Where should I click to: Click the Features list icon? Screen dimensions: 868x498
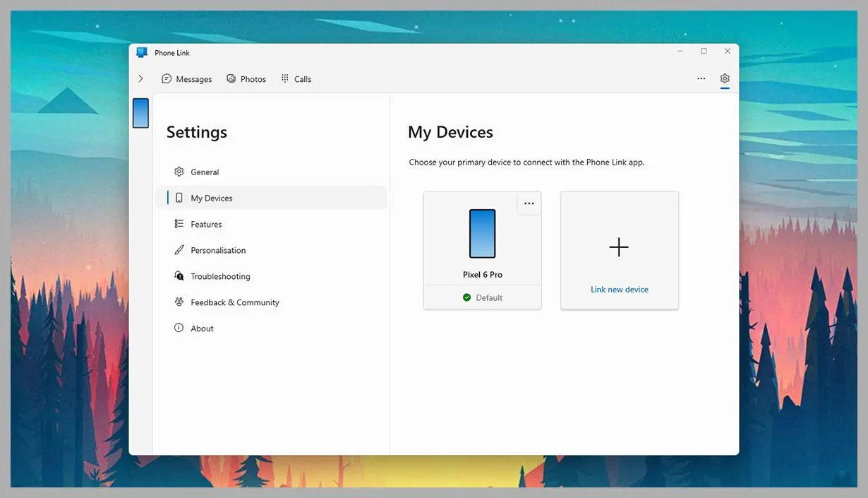(x=179, y=224)
